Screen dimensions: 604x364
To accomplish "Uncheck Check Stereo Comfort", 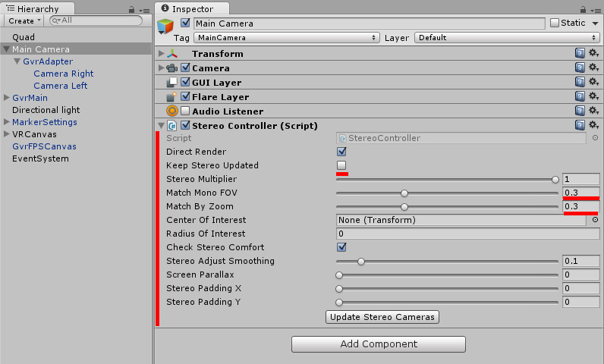I will coord(341,247).
